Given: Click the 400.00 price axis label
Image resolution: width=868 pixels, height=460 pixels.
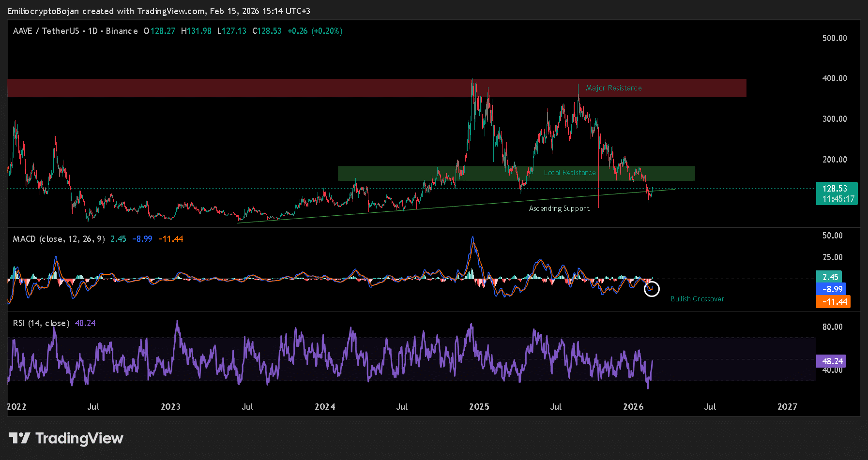Looking at the screenshot, I should coord(835,78).
